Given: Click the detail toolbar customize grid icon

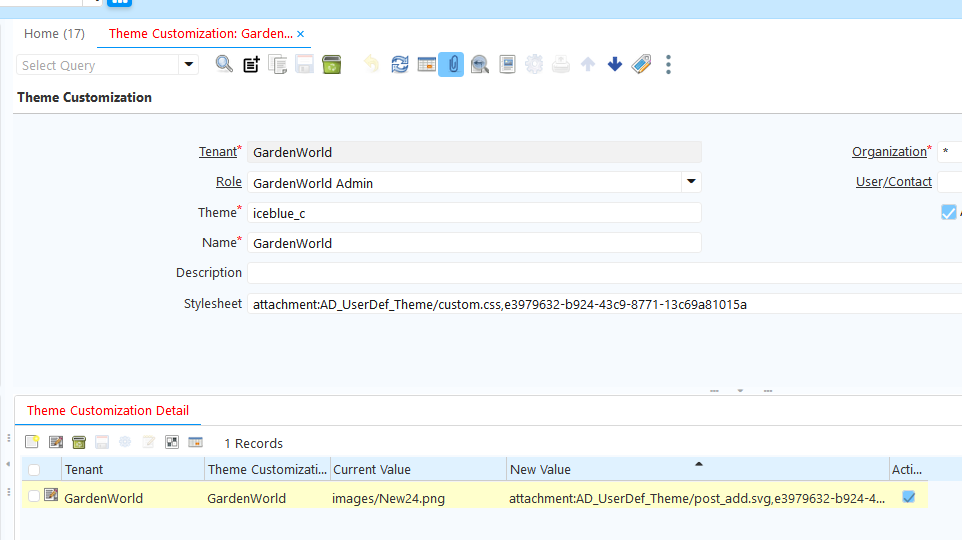Looking at the screenshot, I should point(172,442).
